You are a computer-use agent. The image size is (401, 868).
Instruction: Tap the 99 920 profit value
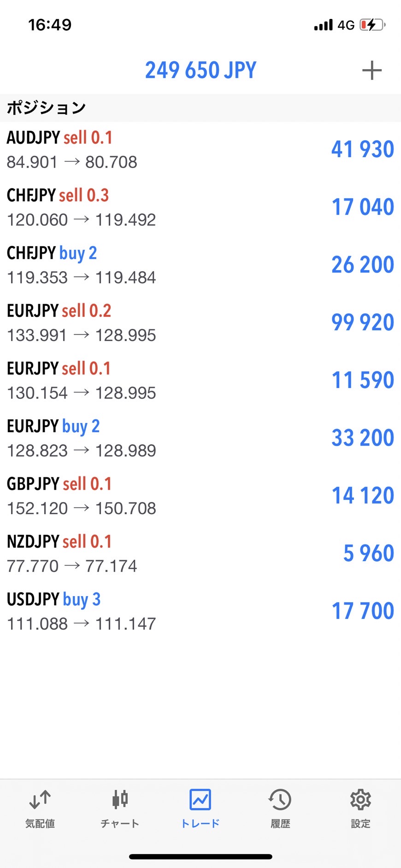pos(363,323)
